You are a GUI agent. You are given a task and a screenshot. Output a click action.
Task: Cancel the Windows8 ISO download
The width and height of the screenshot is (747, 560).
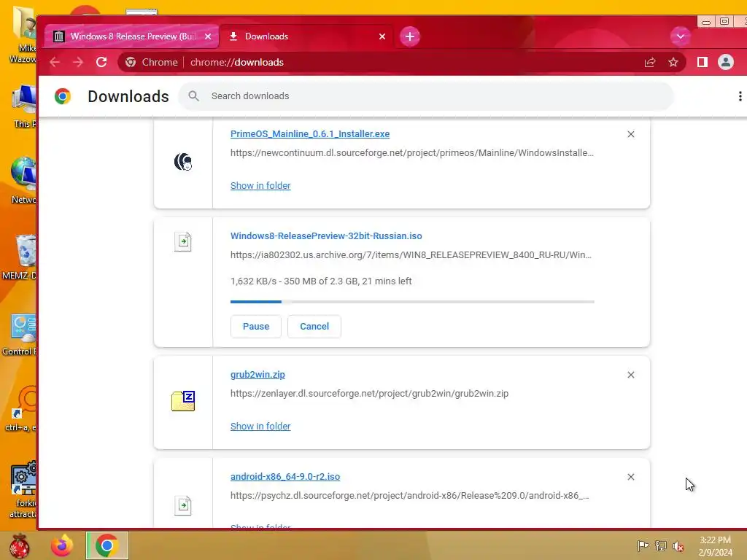tap(314, 327)
